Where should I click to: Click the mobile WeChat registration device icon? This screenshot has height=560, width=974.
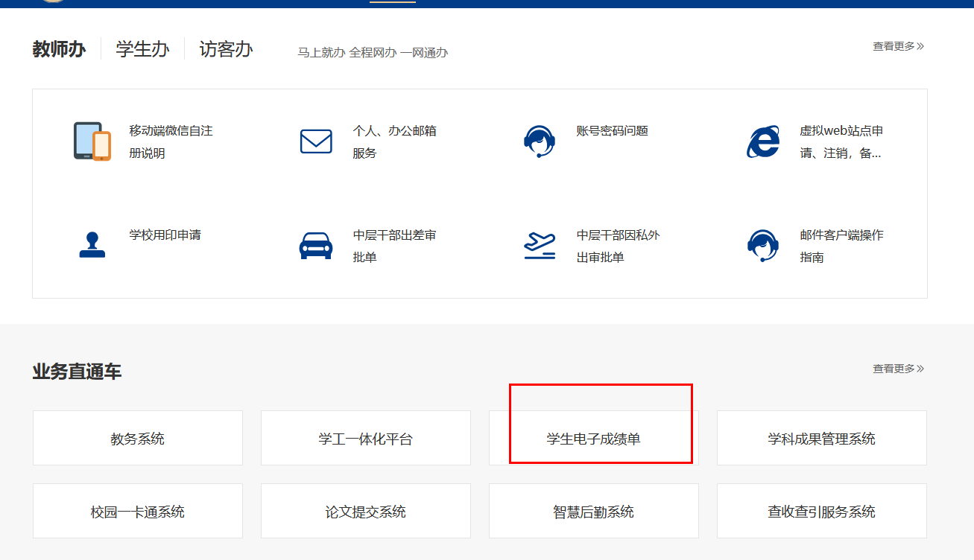tap(92, 141)
